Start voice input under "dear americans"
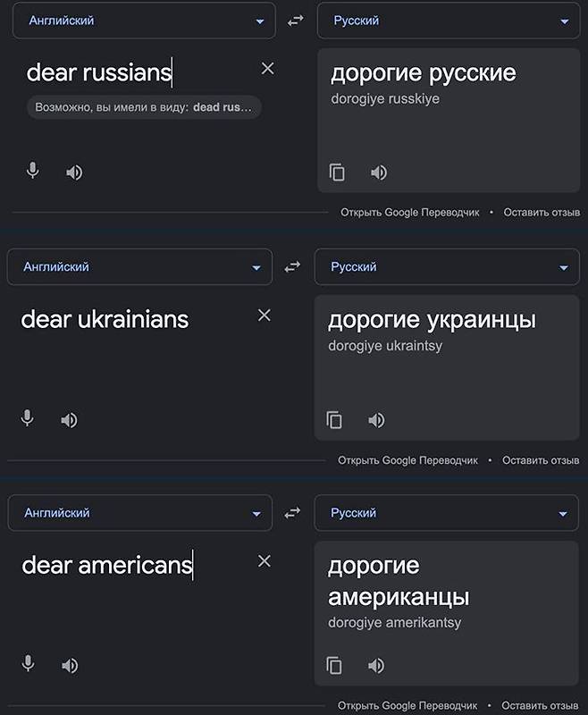 [29, 664]
